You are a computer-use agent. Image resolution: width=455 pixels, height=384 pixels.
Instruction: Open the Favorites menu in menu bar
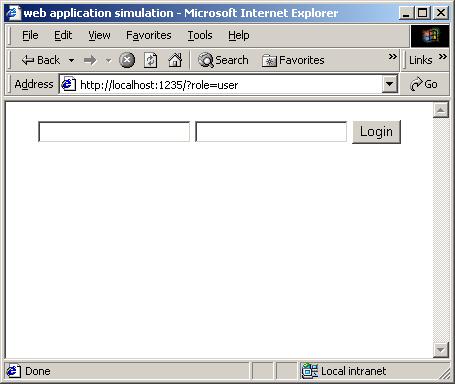point(149,35)
